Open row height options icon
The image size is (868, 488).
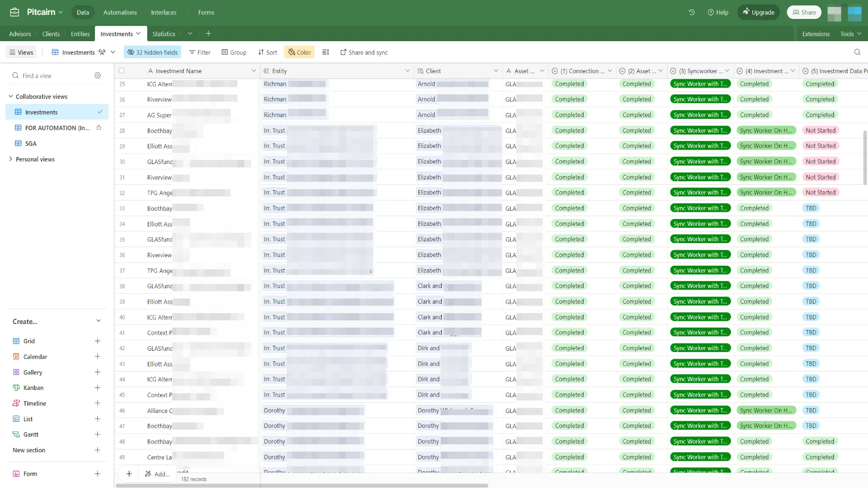pos(325,52)
